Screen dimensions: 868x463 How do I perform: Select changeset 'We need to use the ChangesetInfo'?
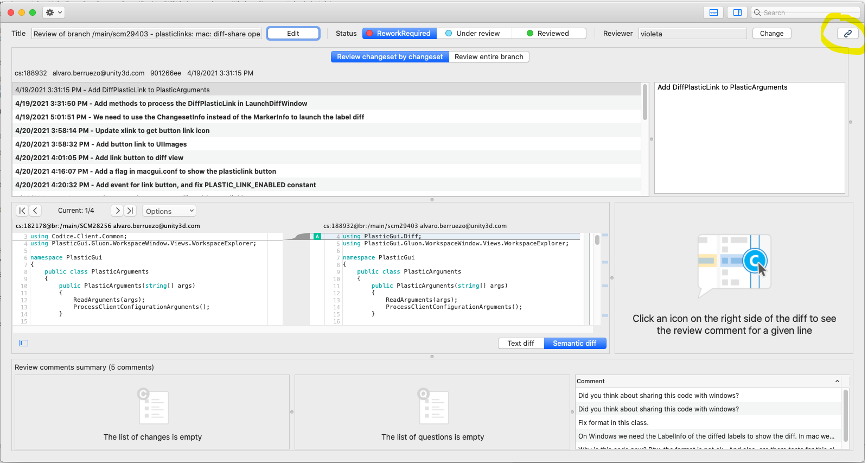(x=326, y=117)
